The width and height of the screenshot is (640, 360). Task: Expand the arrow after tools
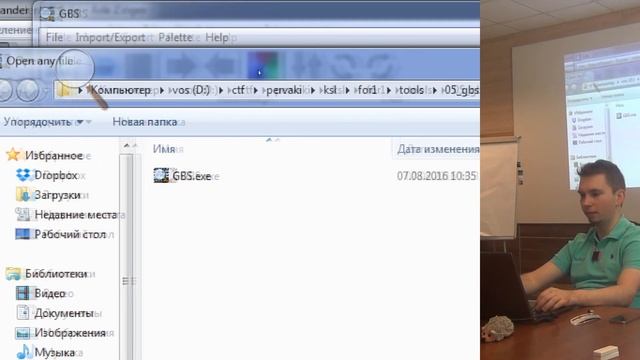434,90
